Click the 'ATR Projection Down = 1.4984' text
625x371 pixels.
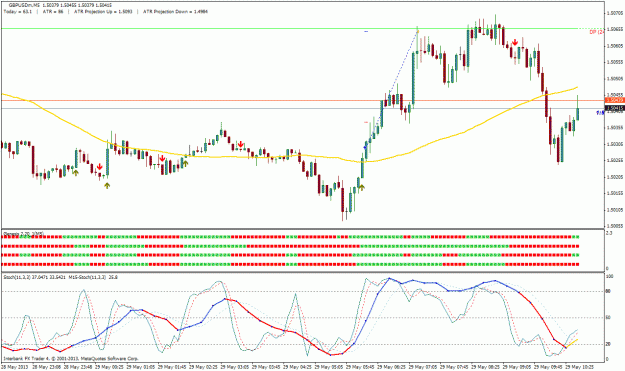(175, 12)
